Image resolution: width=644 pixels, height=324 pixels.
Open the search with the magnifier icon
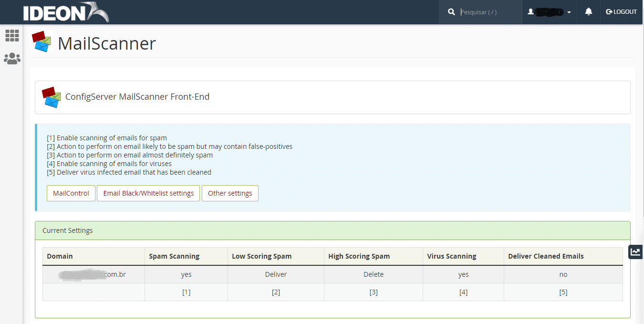point(451,11)
